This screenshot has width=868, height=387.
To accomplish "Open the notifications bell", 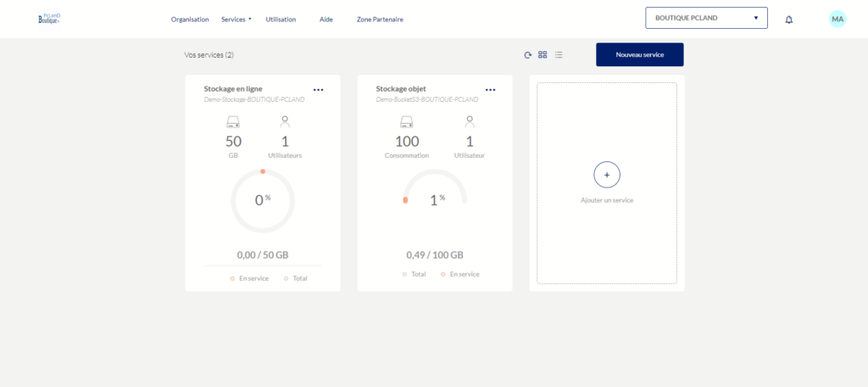I will (789, 19).
